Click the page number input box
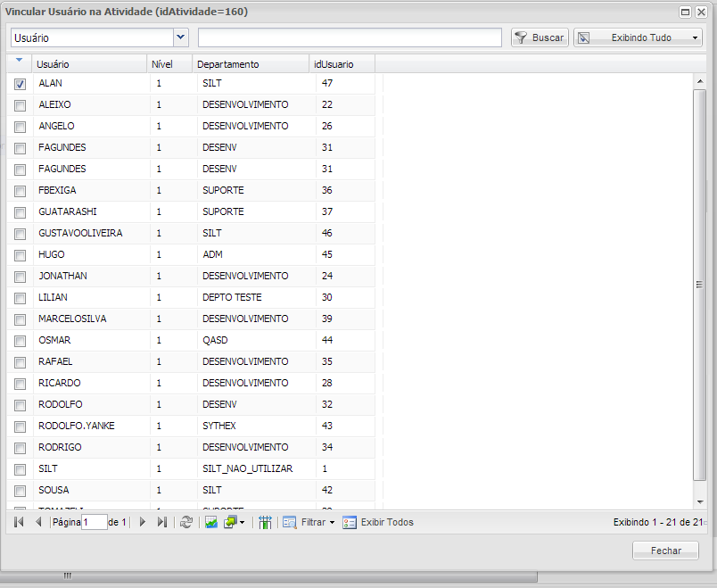 coord(95,522)
